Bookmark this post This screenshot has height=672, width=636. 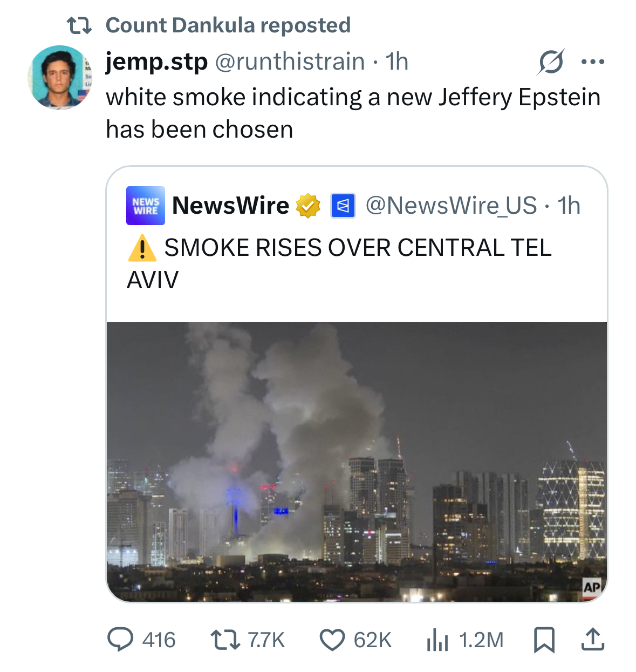[544, 640]
